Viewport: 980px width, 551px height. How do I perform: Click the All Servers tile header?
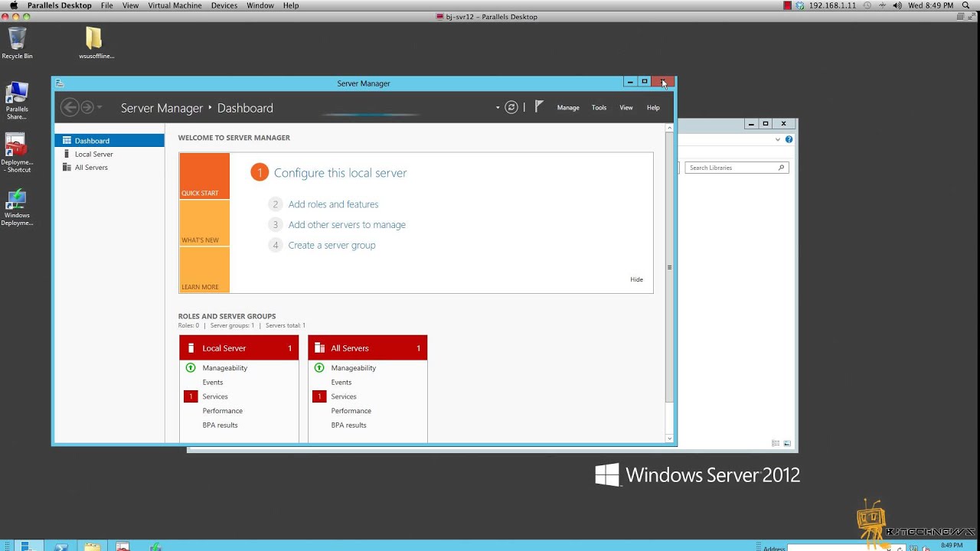(367, 348)
